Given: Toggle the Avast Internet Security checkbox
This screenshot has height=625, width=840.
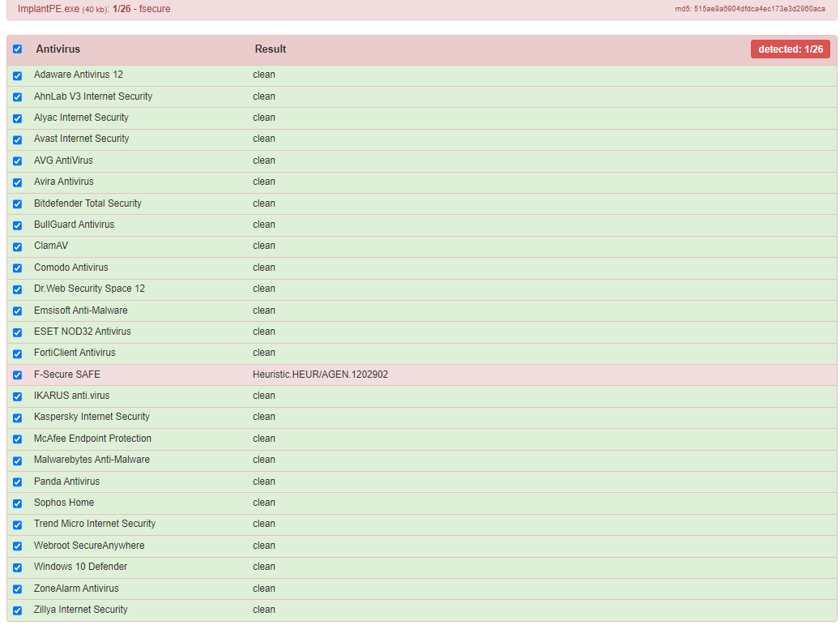Looking at the screenshot, I should 18,140.
